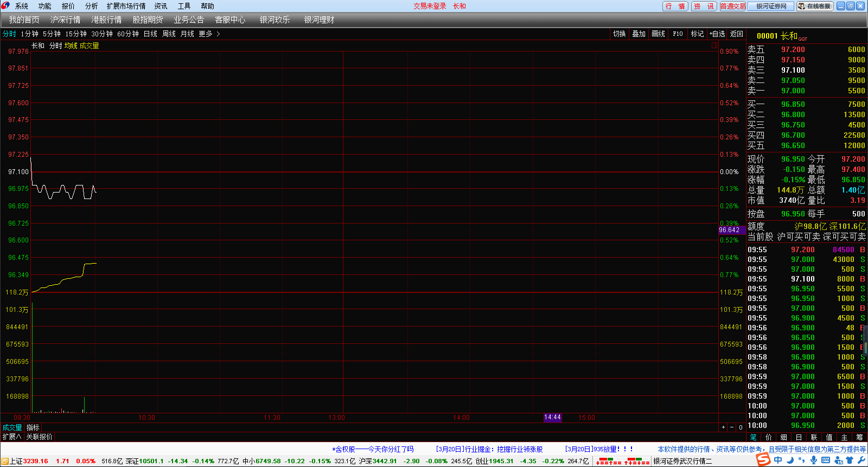Toggle the punctuation mode icon
The width and height of the screenshot is (868, 467).
point(802,460)
